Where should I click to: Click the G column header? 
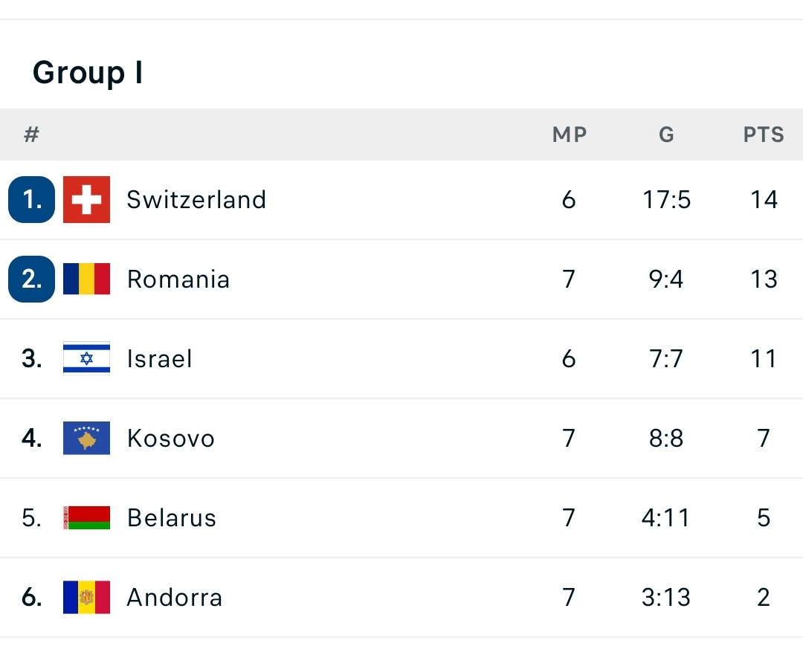666,135
